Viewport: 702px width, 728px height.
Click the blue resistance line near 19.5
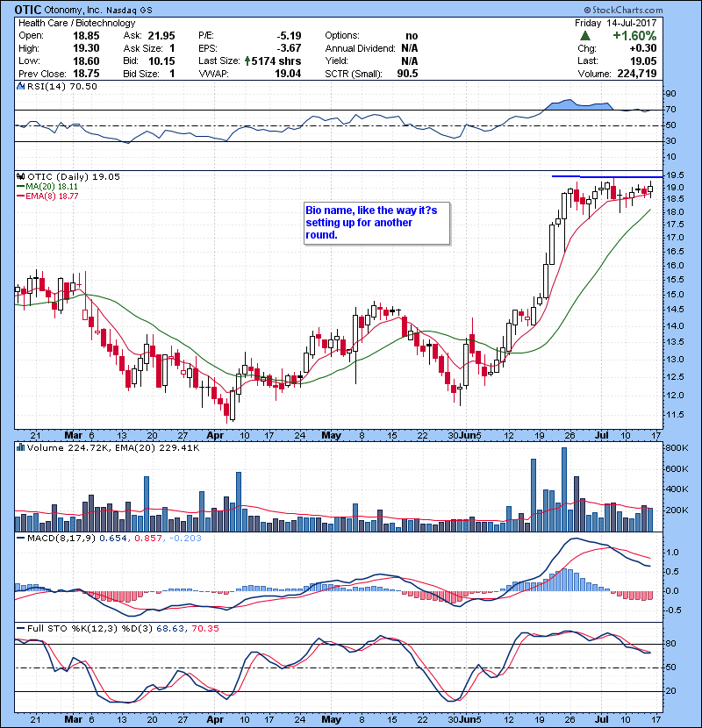pos(606,176)
